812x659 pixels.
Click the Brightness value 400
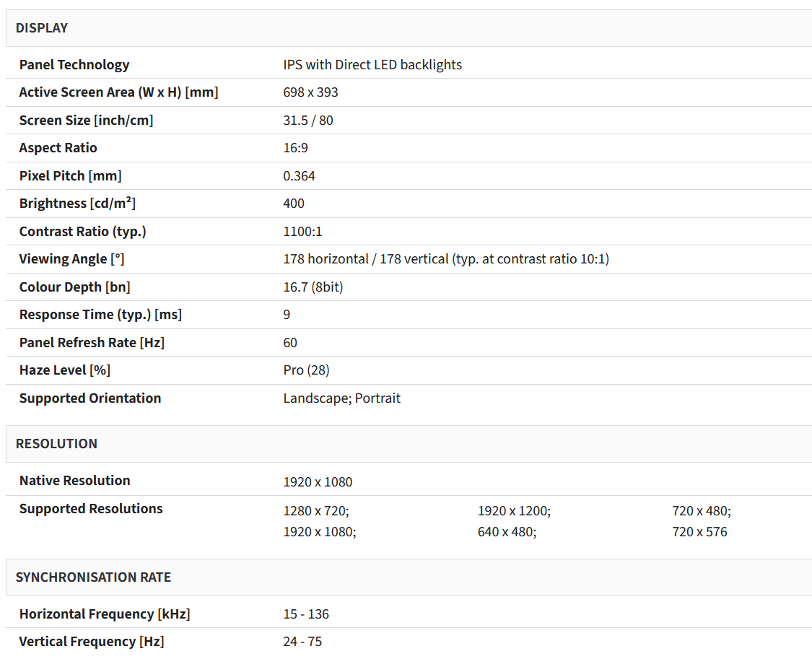(294, 204)
